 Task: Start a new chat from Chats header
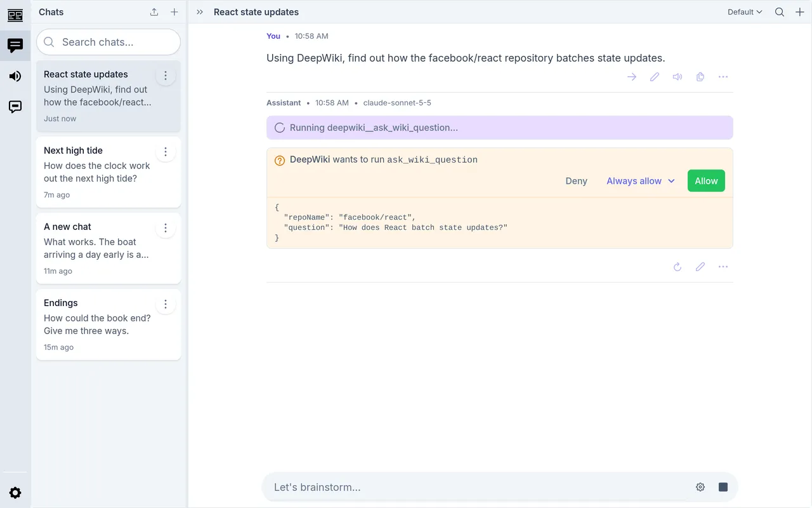click(174, 12)
